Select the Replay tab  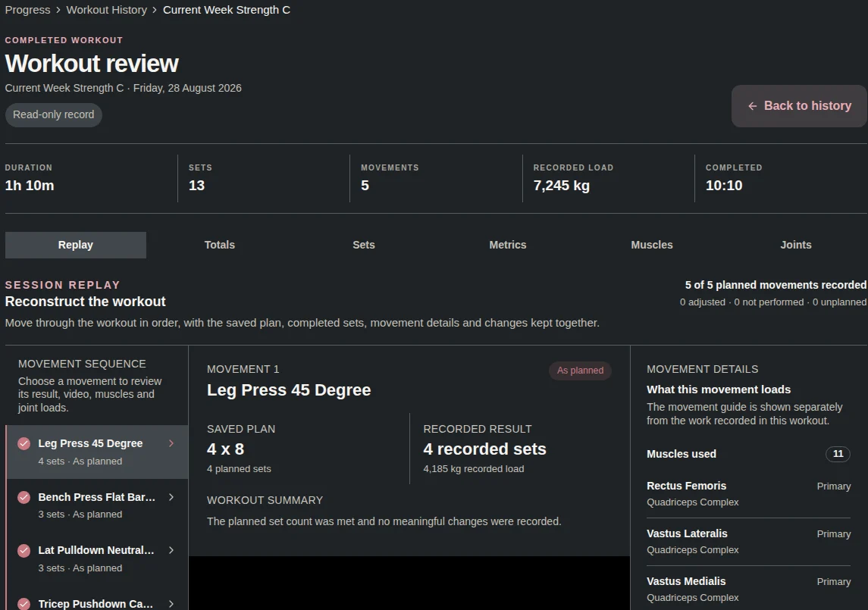(76, 245)
